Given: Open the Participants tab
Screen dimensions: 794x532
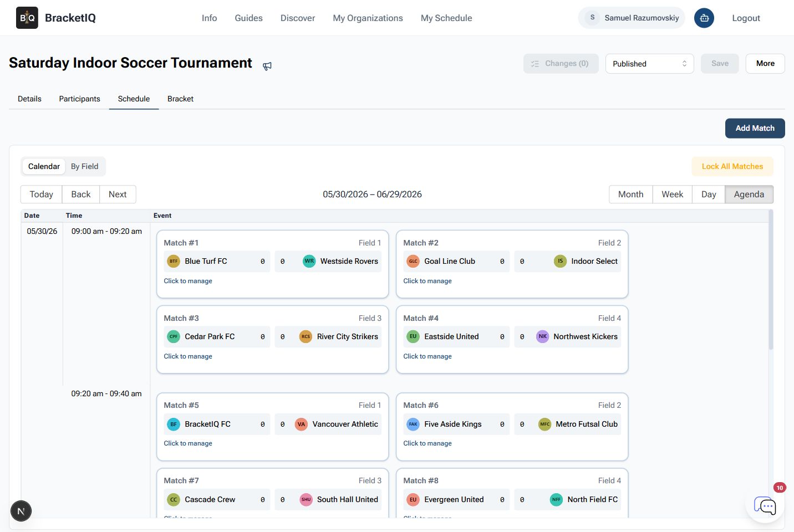Looking at the screenshot, I should pyautogui.click(x=80, y=99).
